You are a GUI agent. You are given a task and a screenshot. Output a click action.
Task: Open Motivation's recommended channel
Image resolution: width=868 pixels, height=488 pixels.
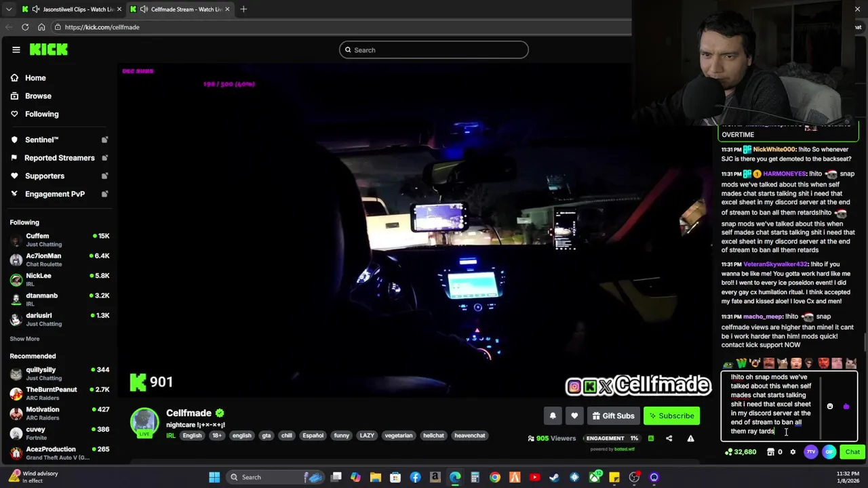[x=60, y=413]
